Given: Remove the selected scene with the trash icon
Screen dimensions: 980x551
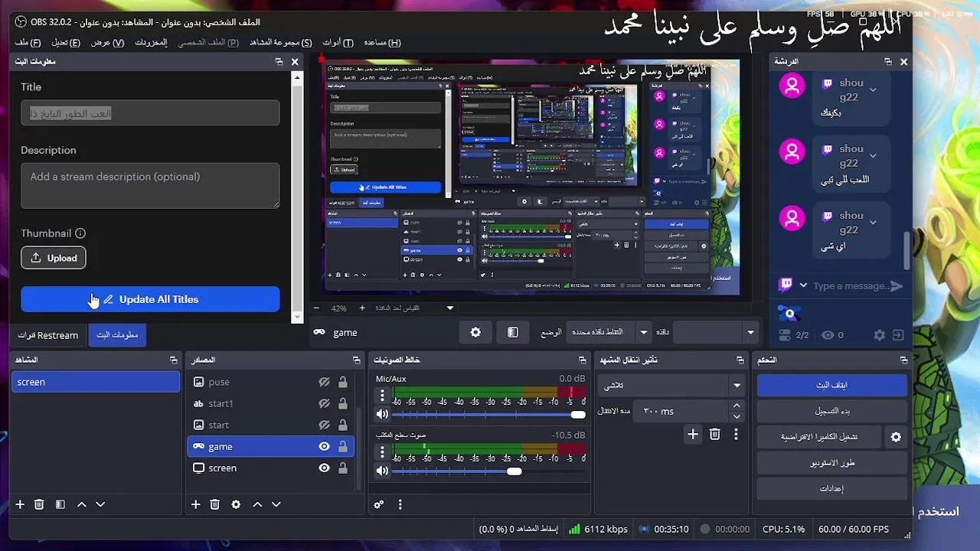Looking at the screenshot, I should pos(39,504).
